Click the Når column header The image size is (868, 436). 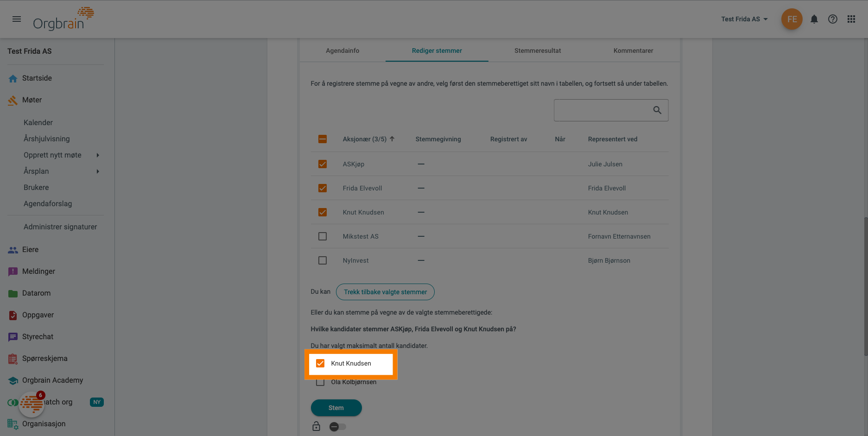pos(560,139)
